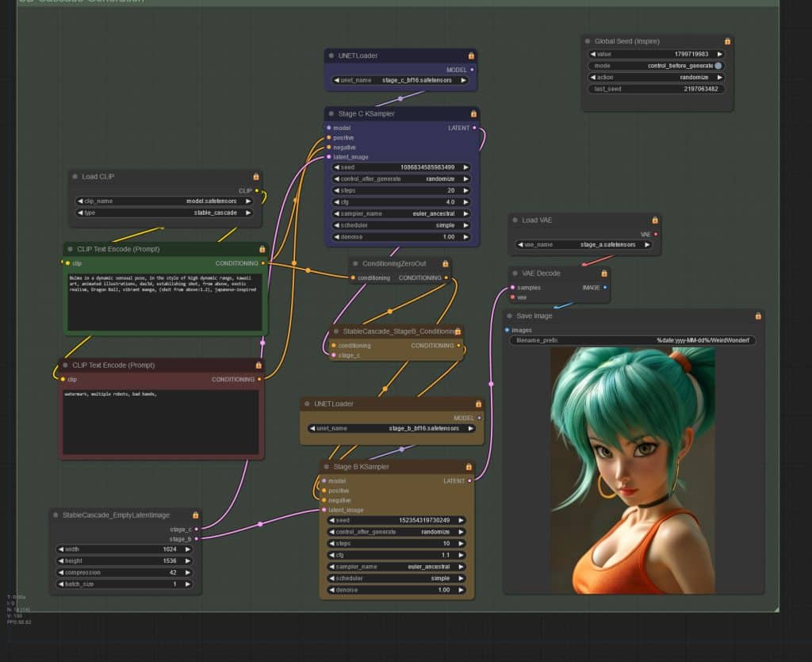Click the last_seed field in Global Seed
The image size is (812, 662).
[x=656, y=89]
